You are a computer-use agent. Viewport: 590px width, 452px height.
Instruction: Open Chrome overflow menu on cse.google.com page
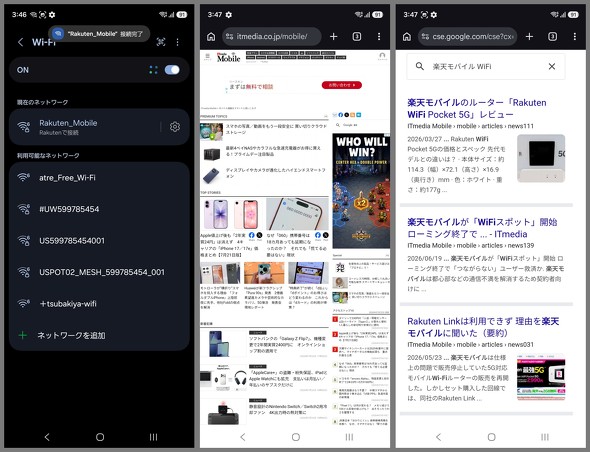(x=575, y=37)
